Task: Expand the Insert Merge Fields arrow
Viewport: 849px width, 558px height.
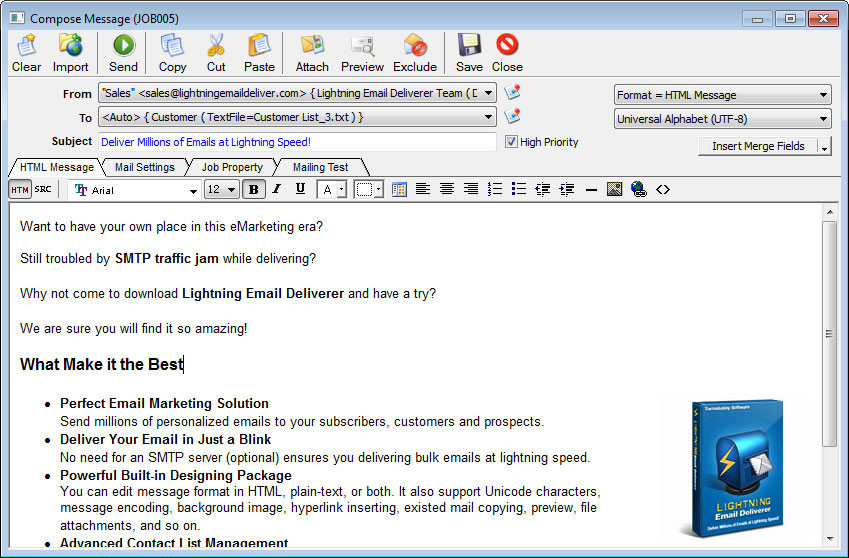Action: click(x=824, y=147)
